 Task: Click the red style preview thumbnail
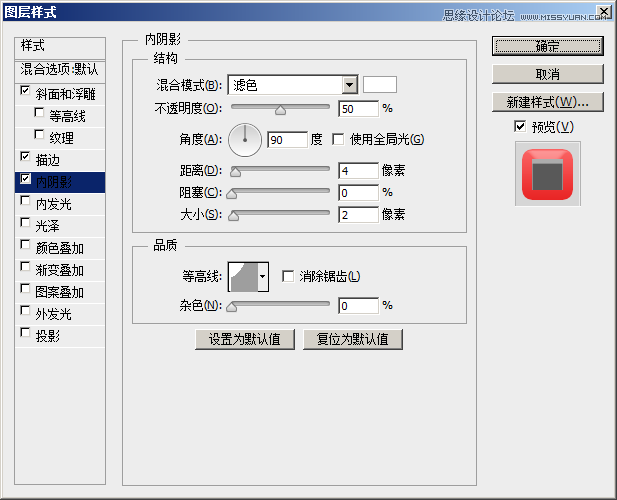pyautogui.click(x=547, y=174)
